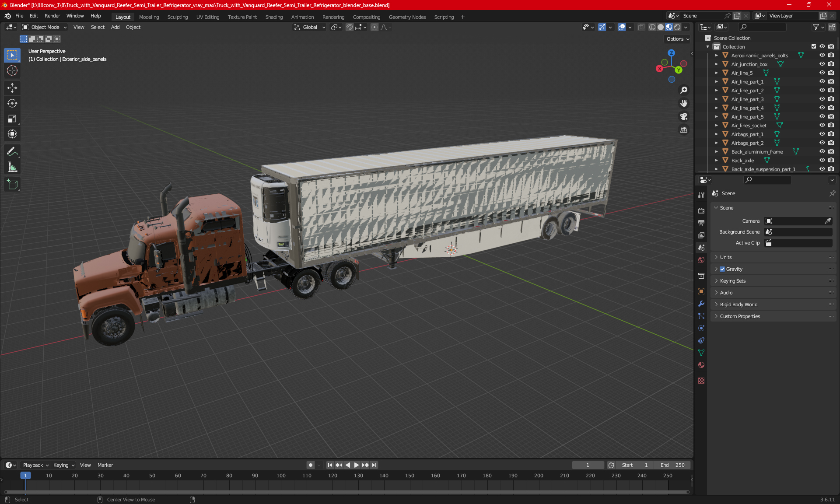Viewport: 840px width, 504px height.
Task: Hide Air_junction_box with its eye icon
Action: point(822,64)
